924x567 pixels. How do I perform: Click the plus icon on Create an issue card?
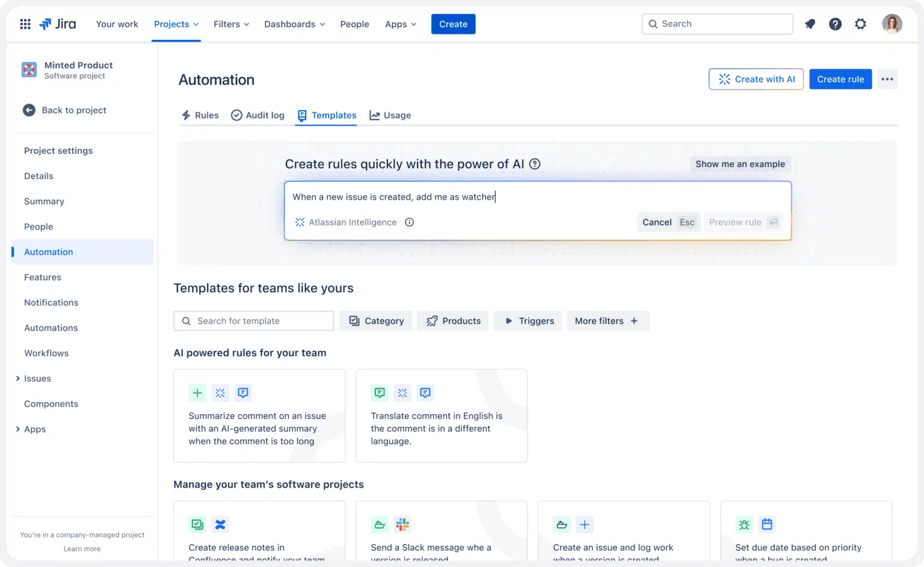tap(585, 525)
